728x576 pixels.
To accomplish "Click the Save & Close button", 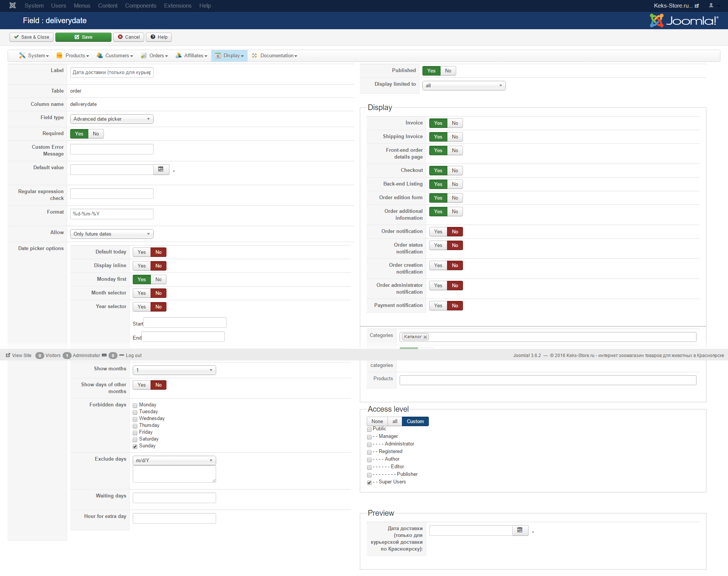I will [31, 37].
